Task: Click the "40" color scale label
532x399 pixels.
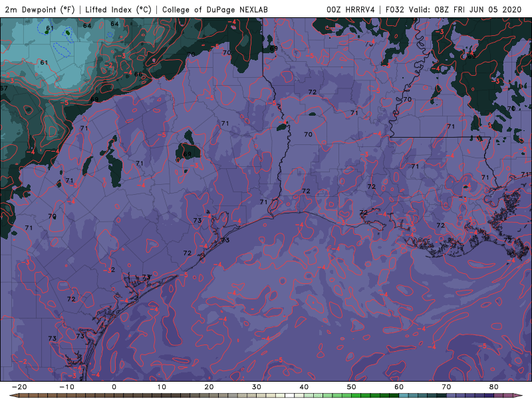Action: [x=304, y=387]
